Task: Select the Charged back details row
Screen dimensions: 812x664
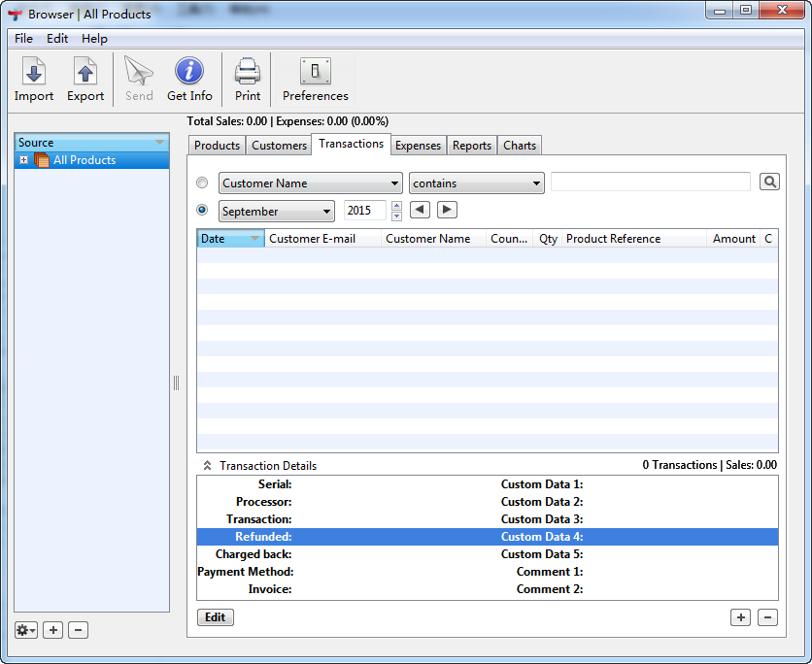Action: (x=488, y=554)
